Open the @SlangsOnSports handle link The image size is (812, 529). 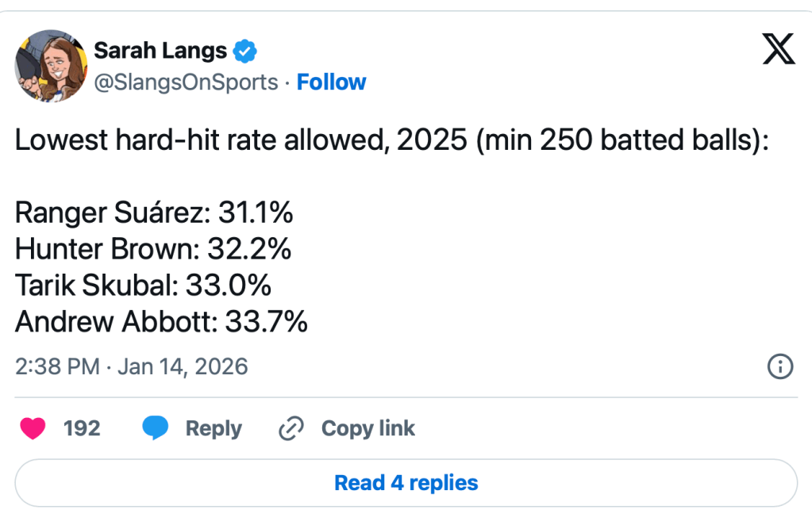187,82
